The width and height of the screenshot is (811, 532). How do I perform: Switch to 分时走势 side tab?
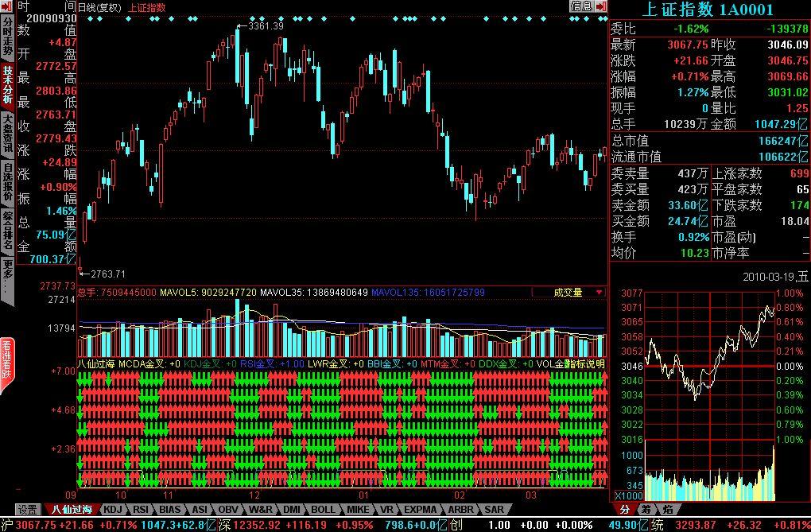click(7, 39)
